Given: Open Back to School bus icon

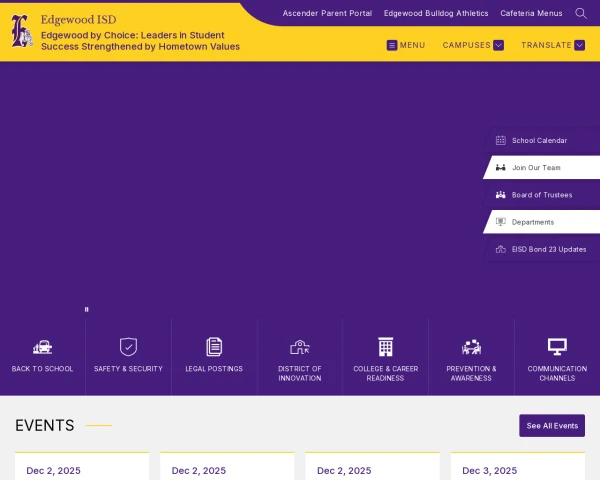Looking at the screenshot, I should [x=42, y=347].
